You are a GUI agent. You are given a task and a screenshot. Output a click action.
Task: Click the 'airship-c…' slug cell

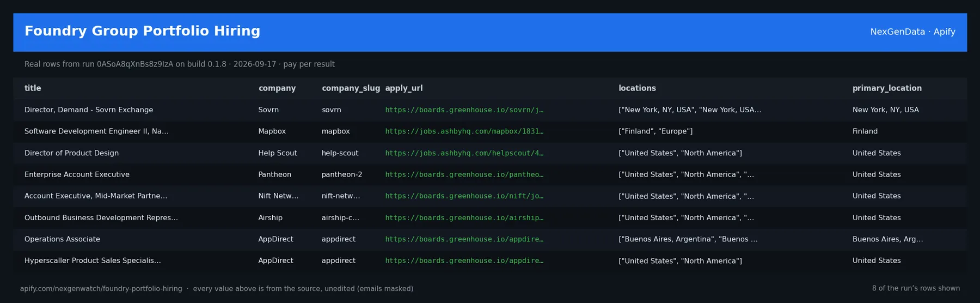[340, 217]
